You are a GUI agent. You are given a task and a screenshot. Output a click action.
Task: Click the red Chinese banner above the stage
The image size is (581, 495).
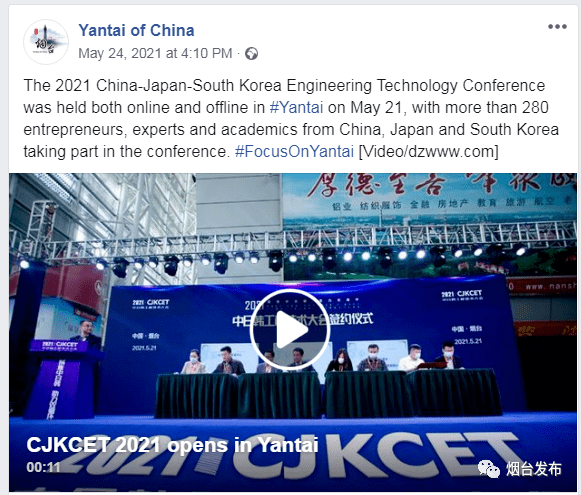coord(430,191)
